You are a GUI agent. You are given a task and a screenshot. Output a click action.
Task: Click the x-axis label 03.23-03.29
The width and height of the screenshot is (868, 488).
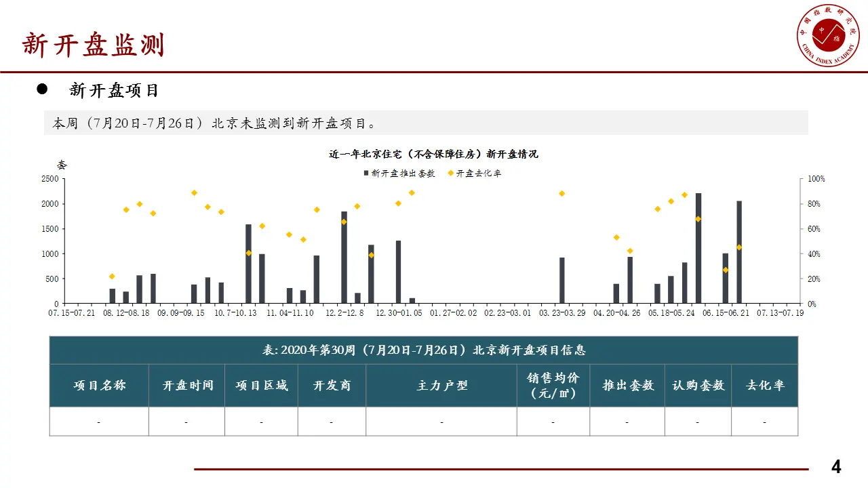coord(563,314)
